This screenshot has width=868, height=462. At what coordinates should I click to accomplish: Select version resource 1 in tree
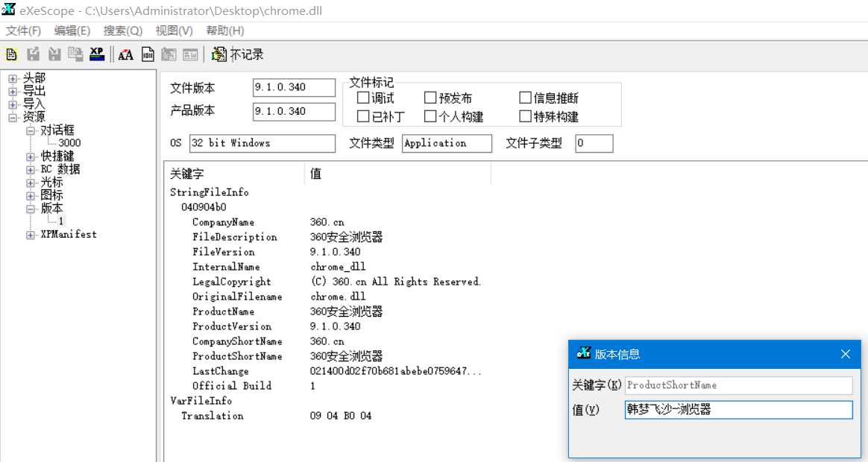pyautogui.click(x=61, y=221)
